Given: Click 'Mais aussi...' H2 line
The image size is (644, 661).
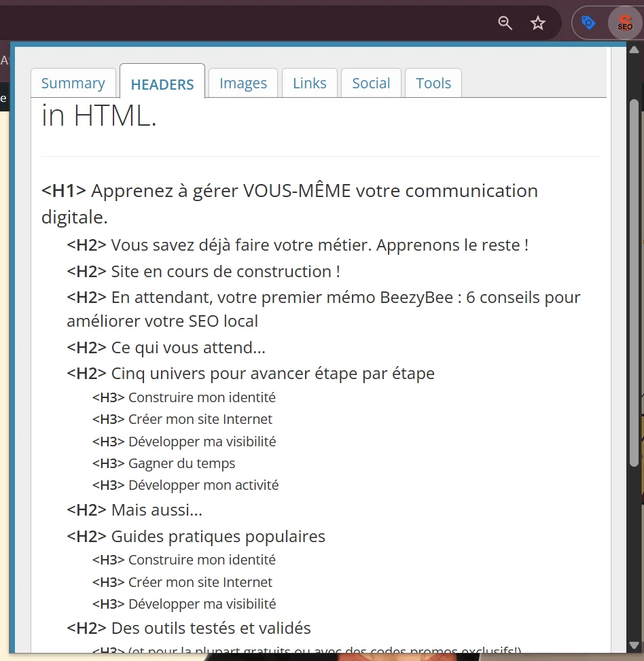Looking at the screenshot, I should (x=135, y=510).
